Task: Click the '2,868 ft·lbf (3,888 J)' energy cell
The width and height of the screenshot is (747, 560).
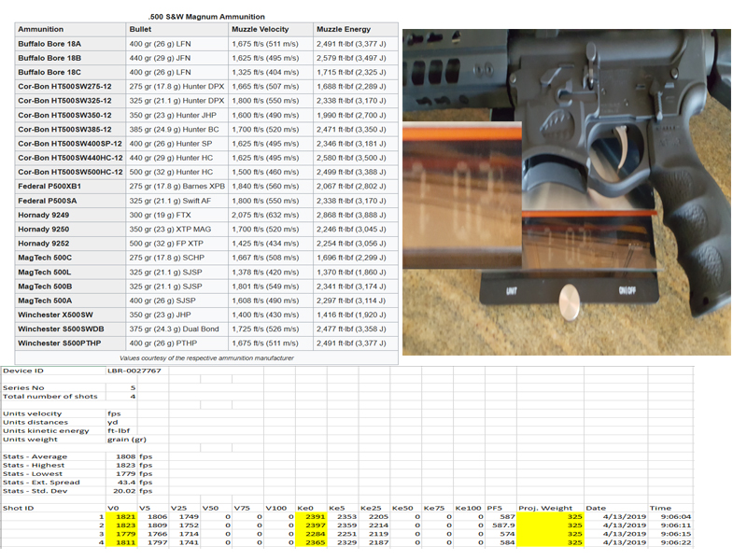Action: point(356,216)
